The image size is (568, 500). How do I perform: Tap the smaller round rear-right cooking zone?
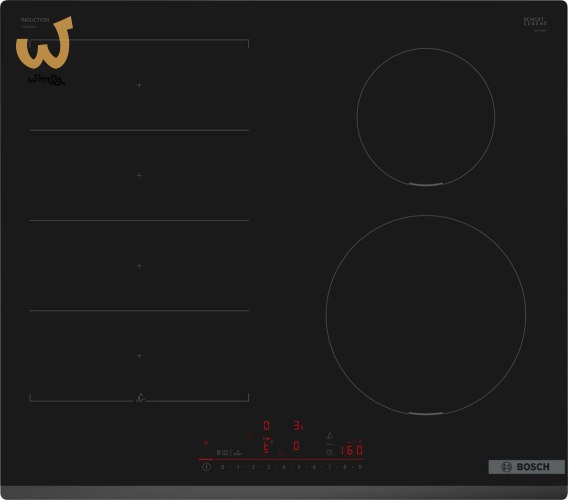click(x=426, y=117)
